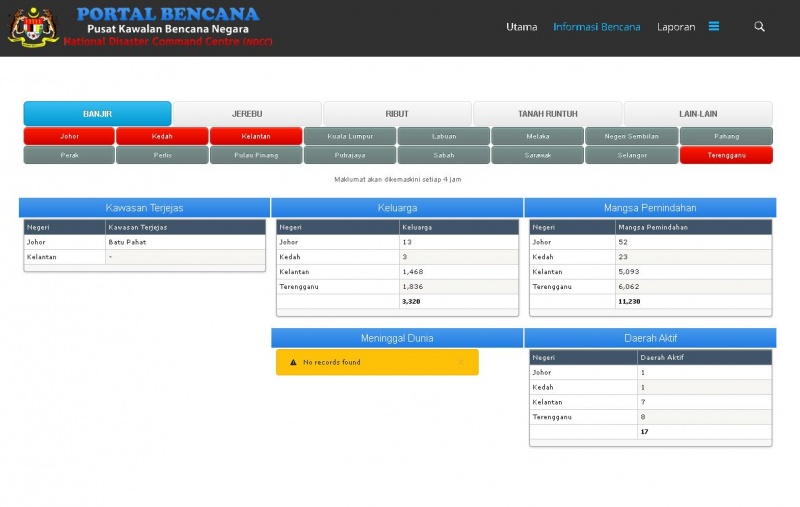
Task: Select the Labuan button
Action: click(444, 136)
